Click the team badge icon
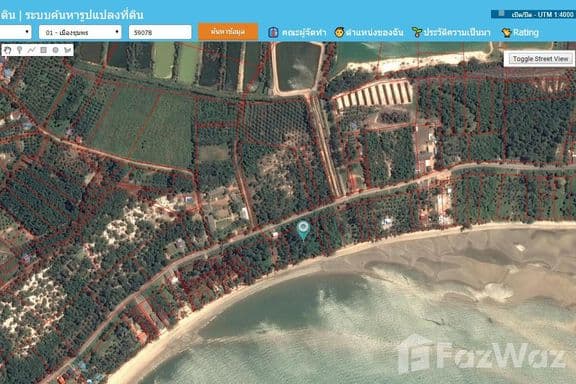The height and width of the screenshot is (384, 576). tap(273, 32)
